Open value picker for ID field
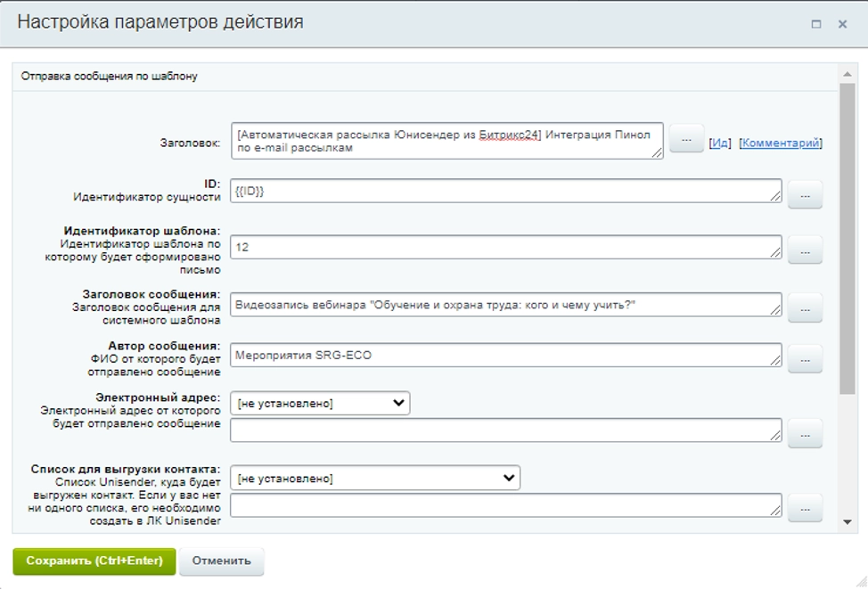The image size is (868, 590). 805,194
